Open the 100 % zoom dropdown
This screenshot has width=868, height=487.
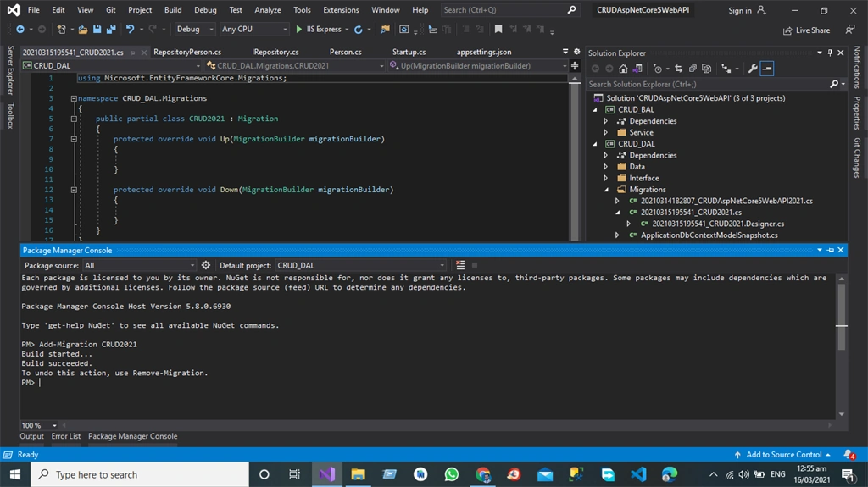54,425
